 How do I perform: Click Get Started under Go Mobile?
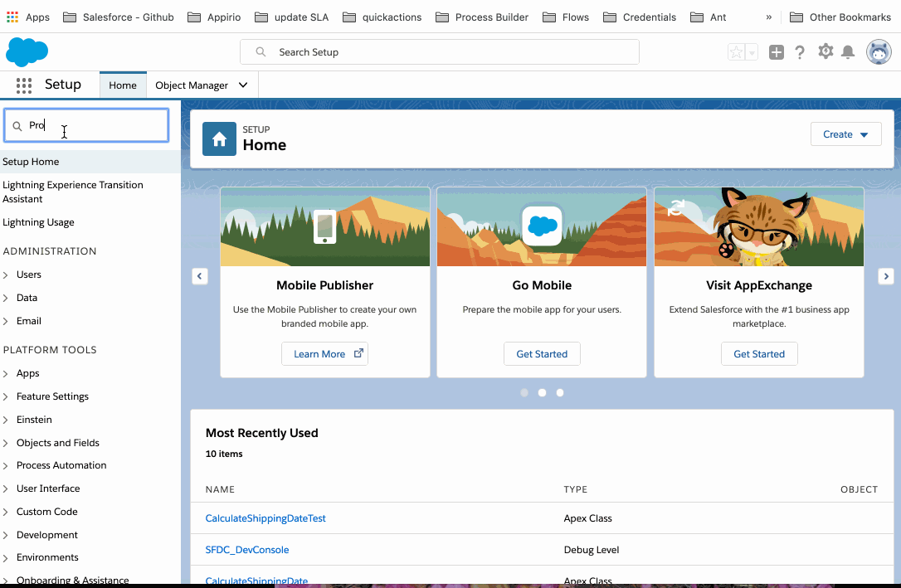(x=542, y=354)
